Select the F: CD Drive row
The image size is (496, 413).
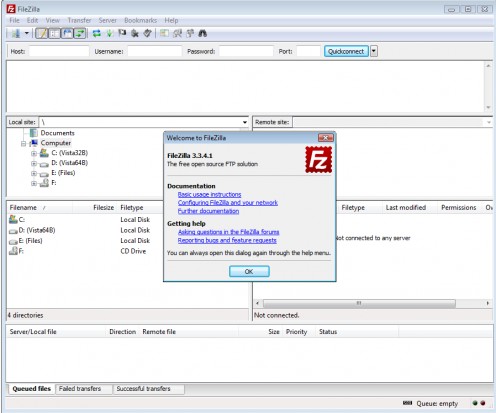tap(85, 251)
